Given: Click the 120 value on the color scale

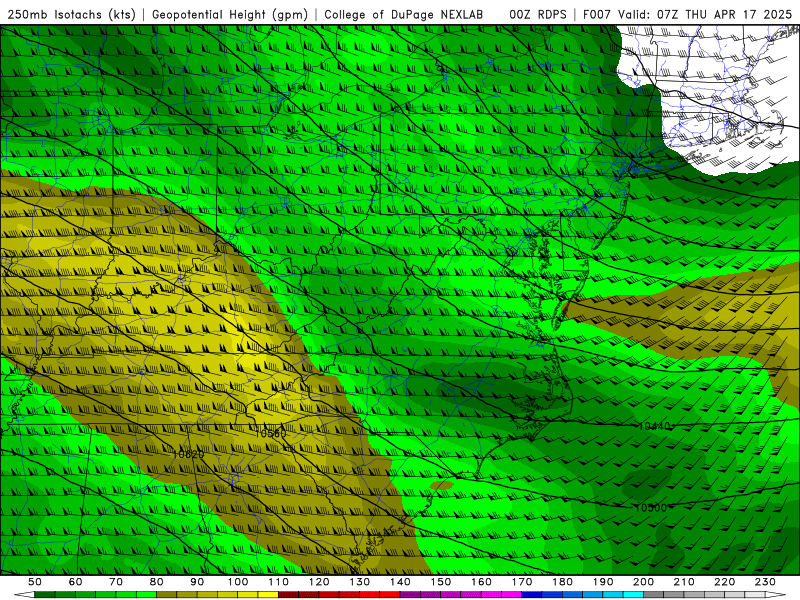Looking at the screenshot, I should click(x=319, y=582).
